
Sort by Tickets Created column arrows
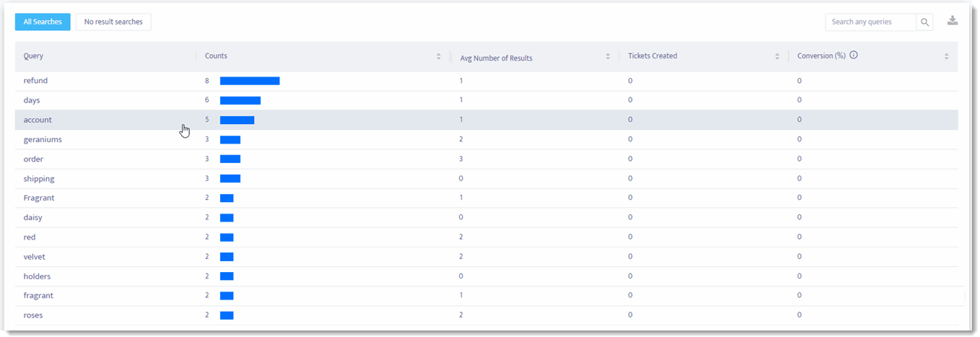click(x=777, y=56)
